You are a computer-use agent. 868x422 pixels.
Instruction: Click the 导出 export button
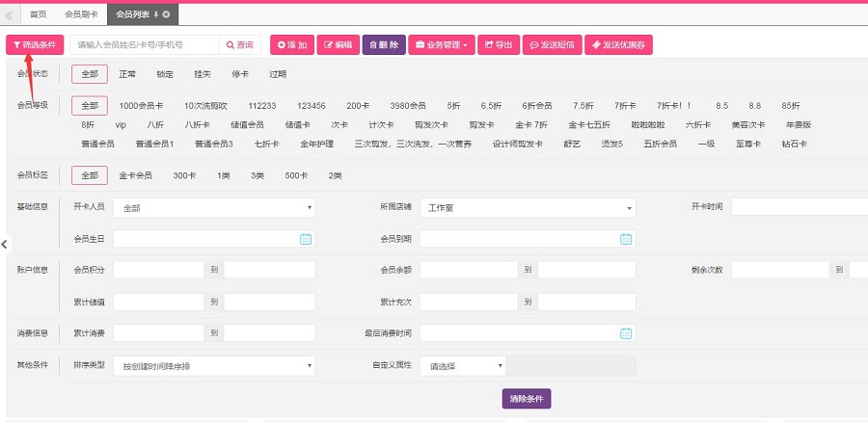tap(499, 44)
